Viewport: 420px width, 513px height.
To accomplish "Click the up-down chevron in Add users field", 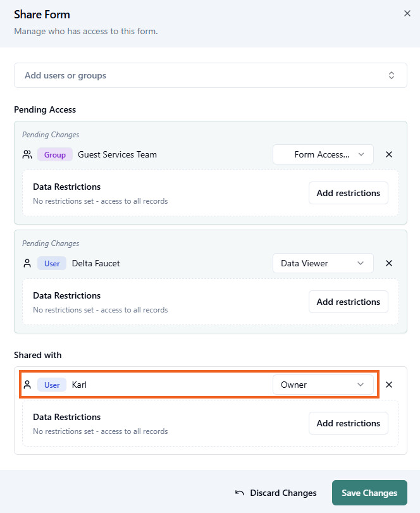I will click(x=391, y=75).
